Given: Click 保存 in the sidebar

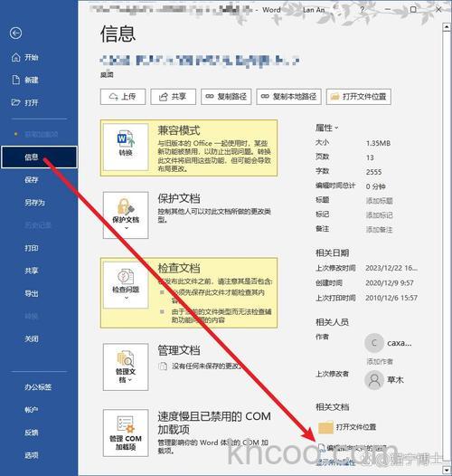Looking at the screenshot, I should point(32,180).
